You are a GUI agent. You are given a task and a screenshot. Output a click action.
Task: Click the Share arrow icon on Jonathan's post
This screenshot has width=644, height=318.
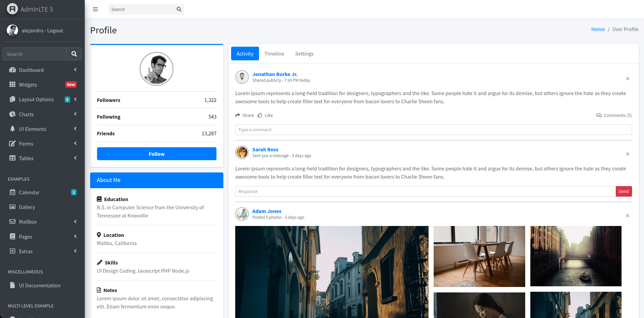click(x=238, y=115)
